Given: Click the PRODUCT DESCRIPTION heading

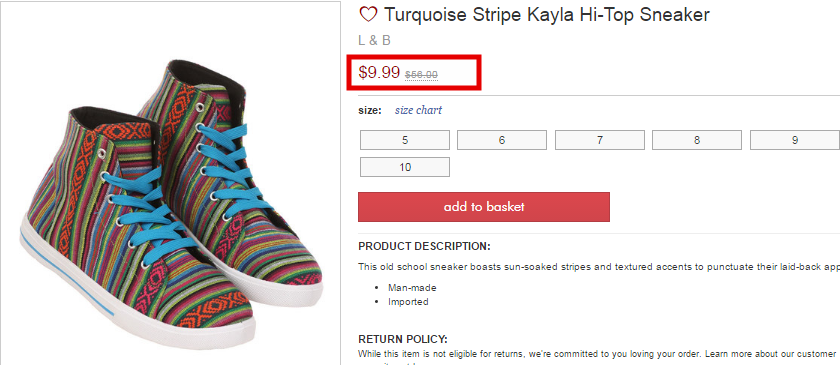Looking at the screenshot, I should 424,247.
